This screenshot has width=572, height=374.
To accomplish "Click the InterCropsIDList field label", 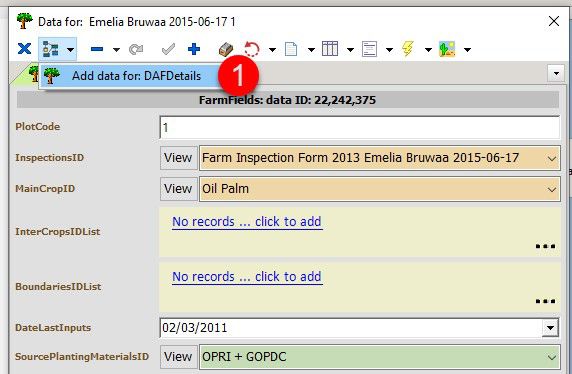I will [x=57, y=232].
